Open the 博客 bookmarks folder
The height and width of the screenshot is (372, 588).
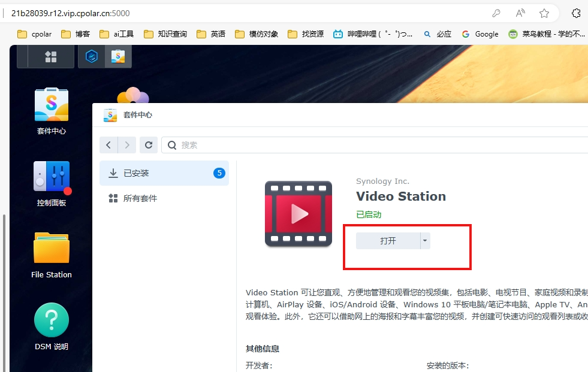(x=76, y=34)
